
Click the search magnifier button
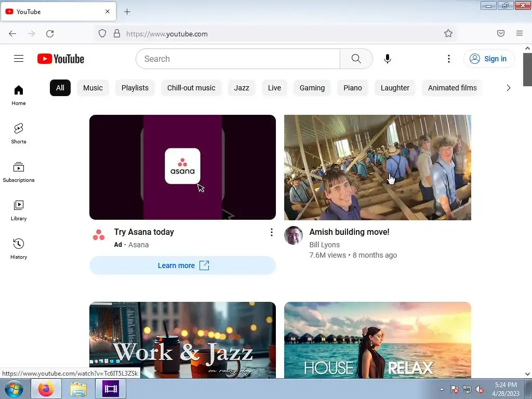pos(356,59)
